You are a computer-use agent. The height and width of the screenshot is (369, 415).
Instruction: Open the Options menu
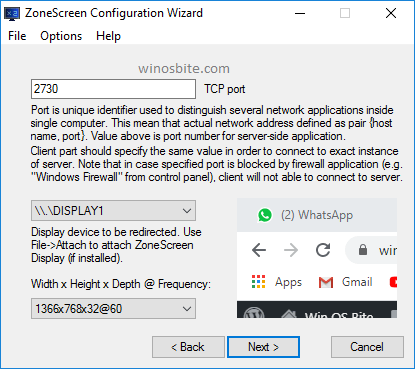coord(61,36)
